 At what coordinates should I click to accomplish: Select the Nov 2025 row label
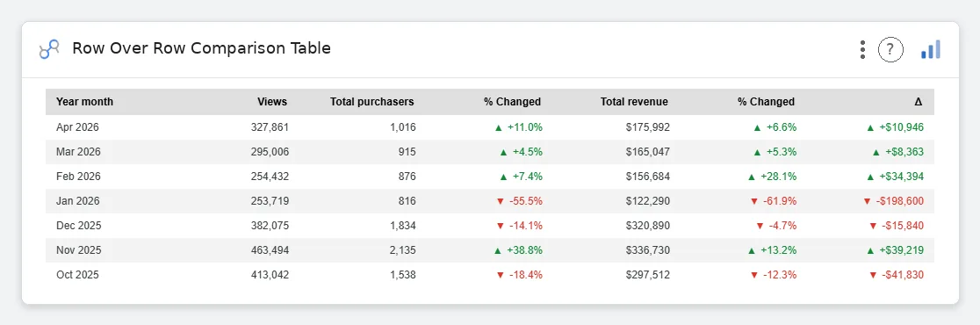coord(79,250)
